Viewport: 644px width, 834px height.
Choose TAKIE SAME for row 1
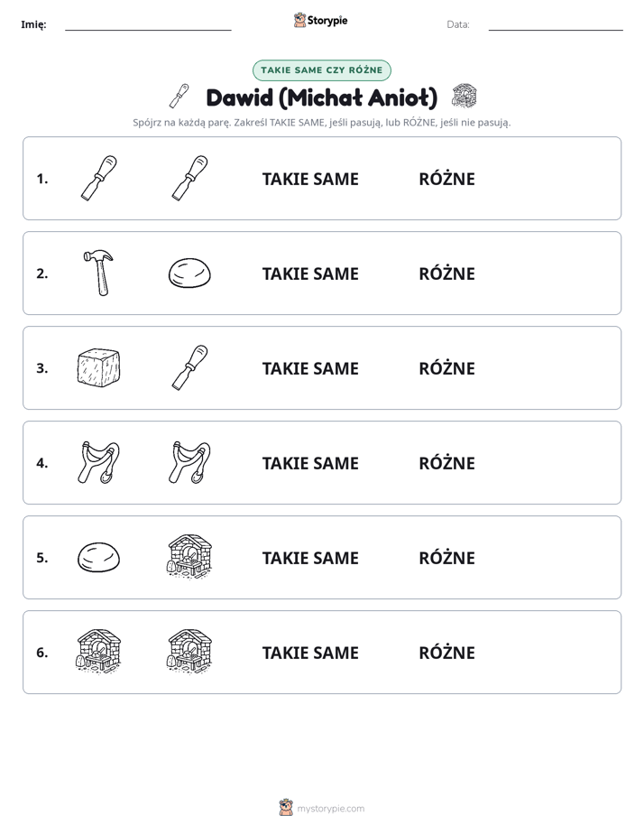pyautogui.click(x=310, y=180)
